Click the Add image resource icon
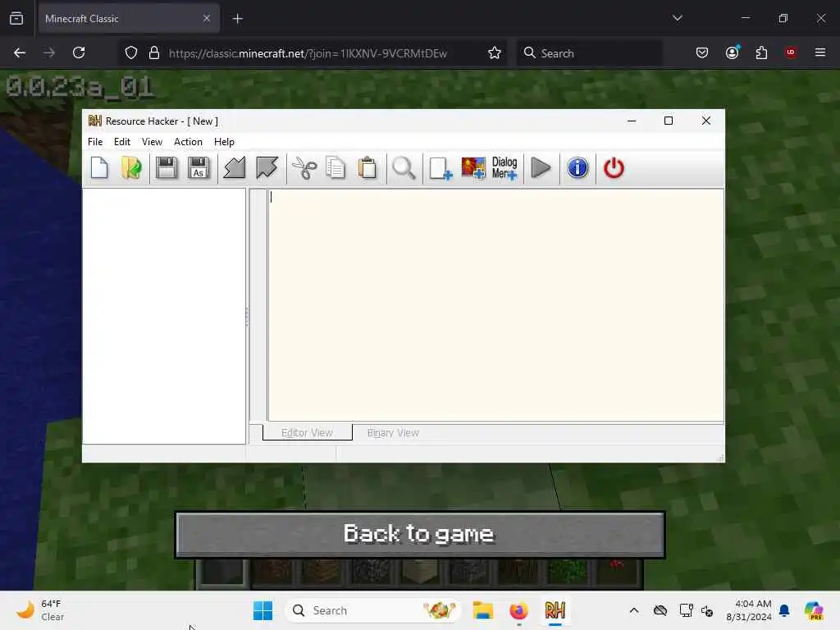The width and height of the screenshot is (840, 630). coord(473,168)
